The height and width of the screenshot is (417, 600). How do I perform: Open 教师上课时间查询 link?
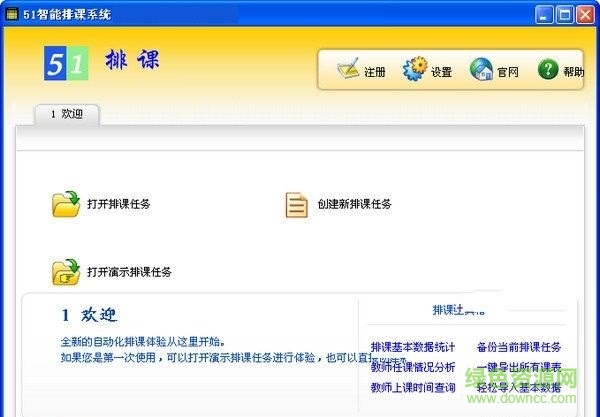(x=413, y=388)
